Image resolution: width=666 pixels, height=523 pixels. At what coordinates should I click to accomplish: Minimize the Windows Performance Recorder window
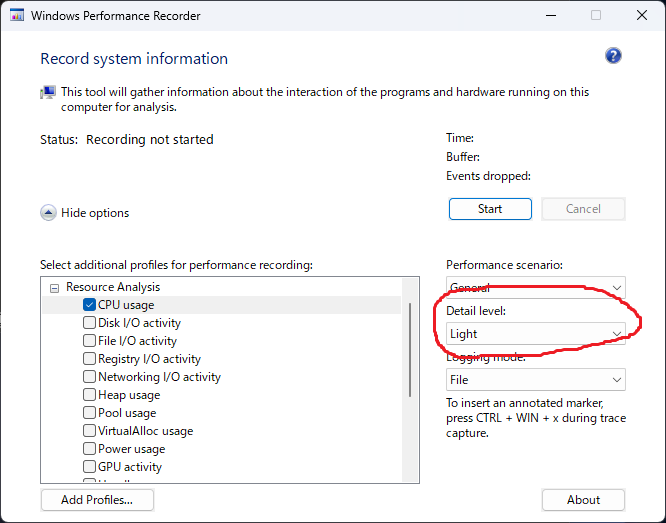[551, 16]
